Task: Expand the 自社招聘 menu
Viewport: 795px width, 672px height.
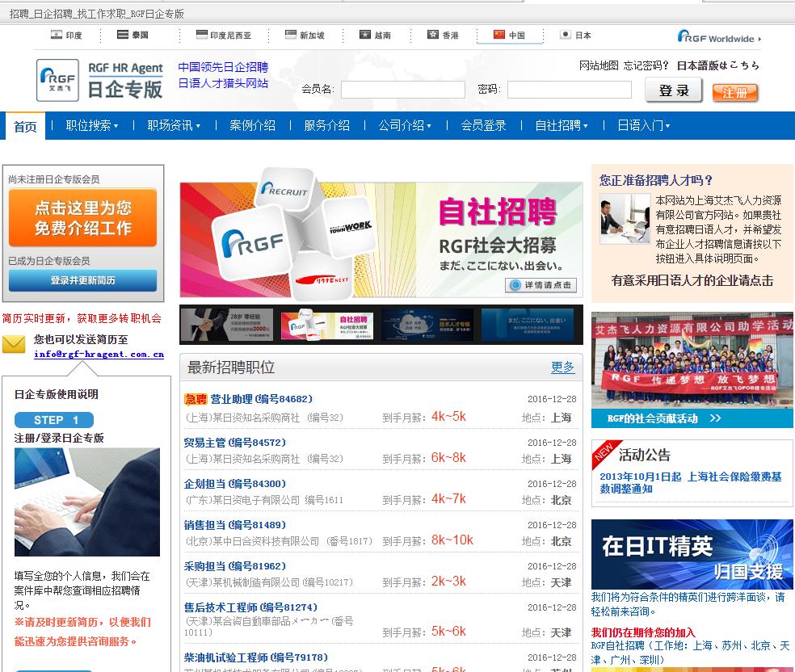Action: (x=562, y=125)
